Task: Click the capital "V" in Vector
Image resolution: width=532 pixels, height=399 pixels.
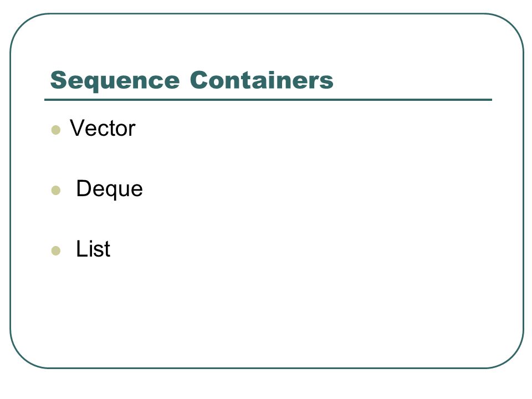Action: [77, 127]
